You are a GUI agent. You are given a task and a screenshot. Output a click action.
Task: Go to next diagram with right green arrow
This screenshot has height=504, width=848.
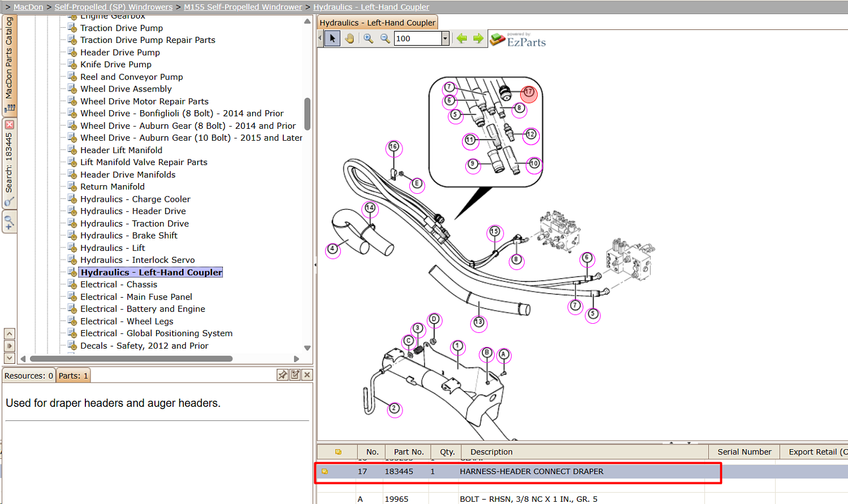pos(478,38)
